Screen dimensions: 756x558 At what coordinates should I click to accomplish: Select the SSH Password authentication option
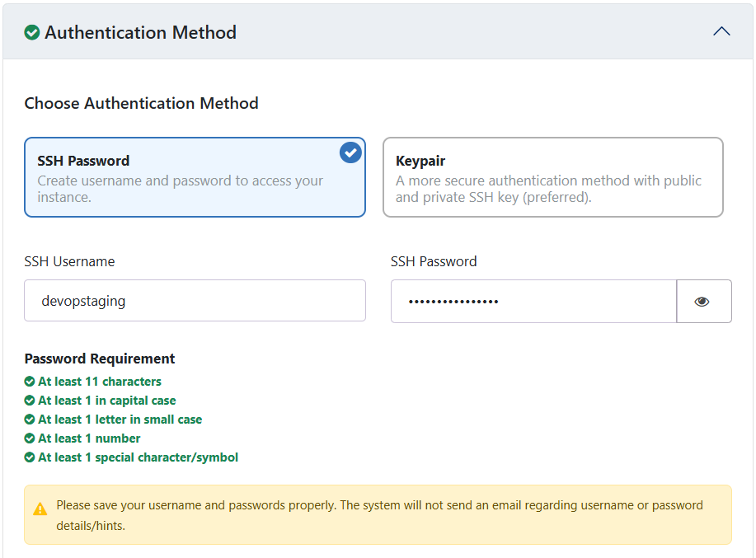(195, 177)
